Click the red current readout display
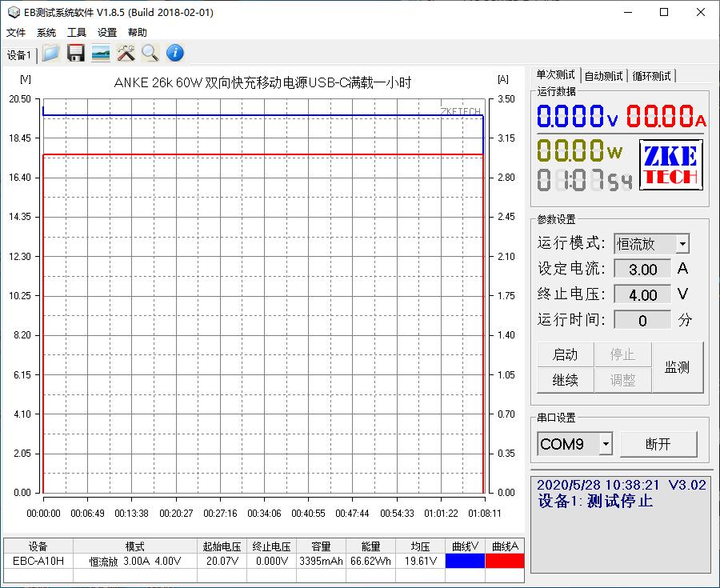 [x=666, y=116]
